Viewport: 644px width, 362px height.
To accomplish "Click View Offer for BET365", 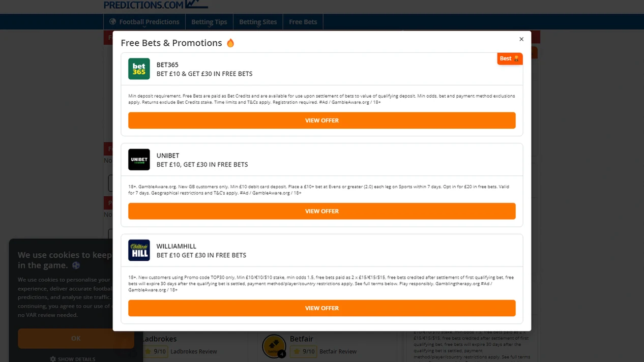I will click(x=322, y=120).
